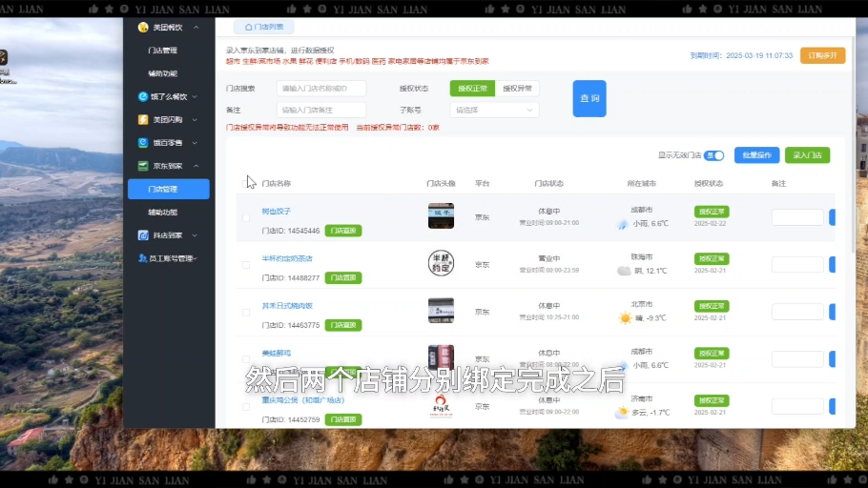Screen dimensions: 868x488
Task: Select the 授权异常 status filter
Action: click(517, 88)
